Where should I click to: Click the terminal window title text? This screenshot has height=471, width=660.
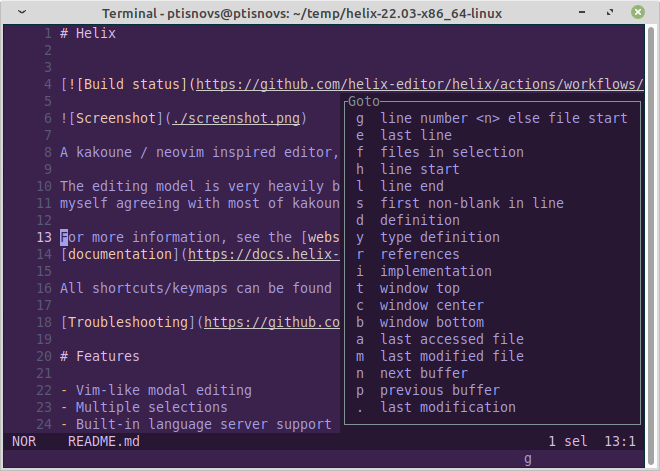pos(302,13)
